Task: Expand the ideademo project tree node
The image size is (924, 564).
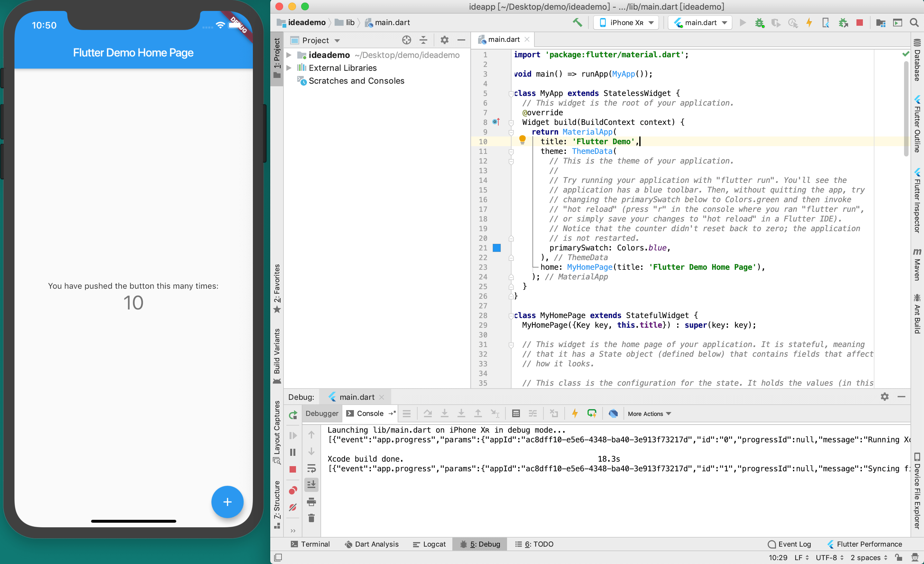Action: pos(289,55)
